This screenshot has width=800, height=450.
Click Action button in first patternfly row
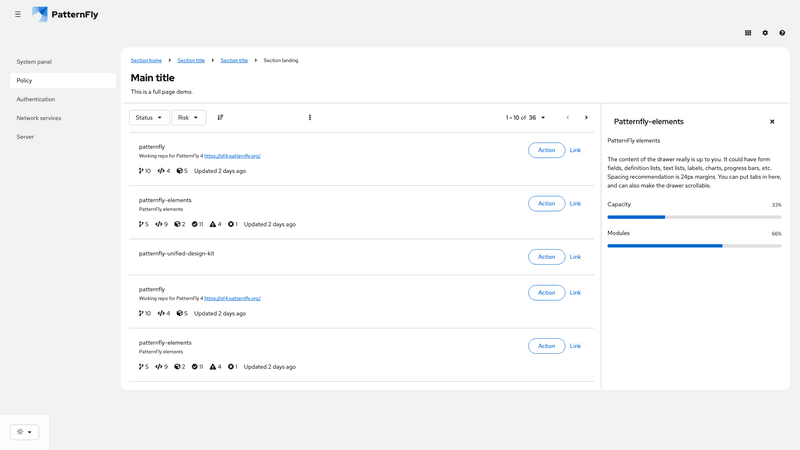point(546,150)
